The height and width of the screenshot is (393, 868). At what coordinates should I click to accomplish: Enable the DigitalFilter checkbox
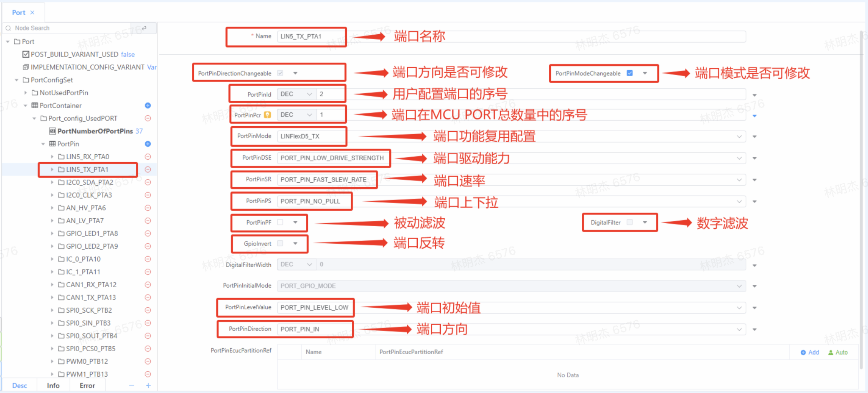pos(629,222)
